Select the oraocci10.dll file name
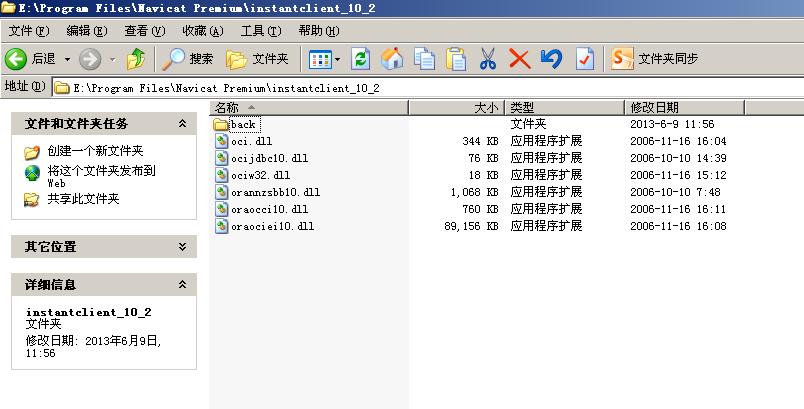The image size is (804, 409). point(270,209)
